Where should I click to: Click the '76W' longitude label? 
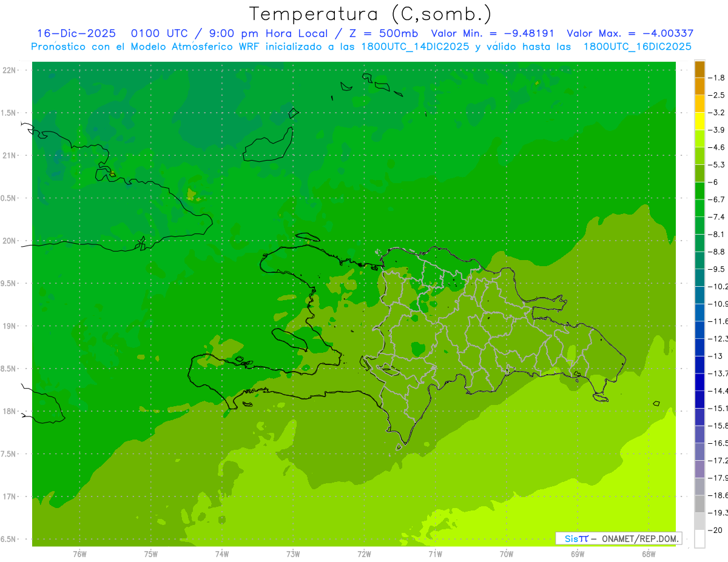pos(79,554)
